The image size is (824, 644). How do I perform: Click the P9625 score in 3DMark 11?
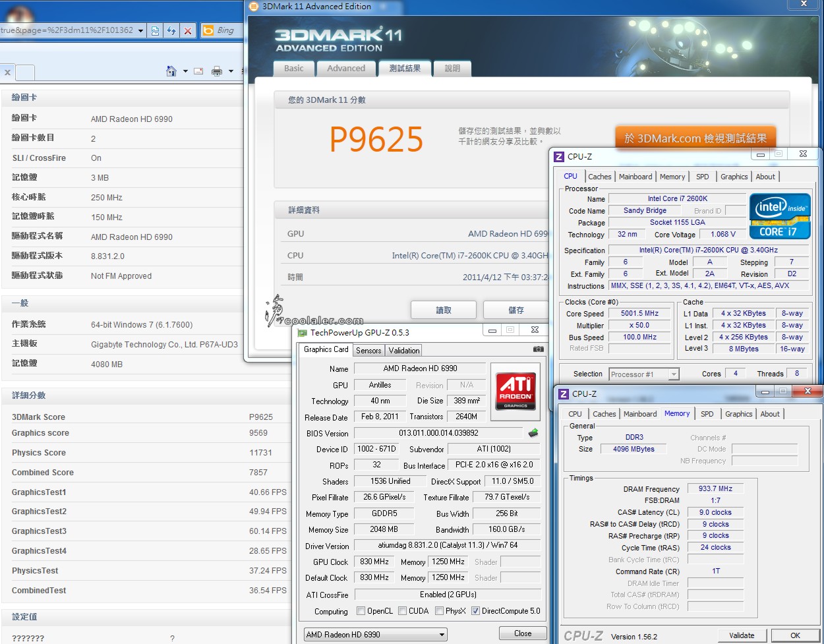pyautogui.click(x=376, y=139)
